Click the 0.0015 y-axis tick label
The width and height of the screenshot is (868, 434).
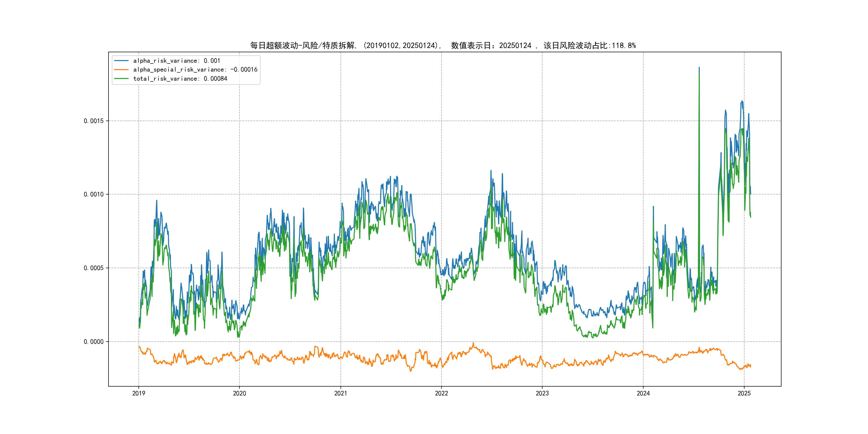click(94, 121)
